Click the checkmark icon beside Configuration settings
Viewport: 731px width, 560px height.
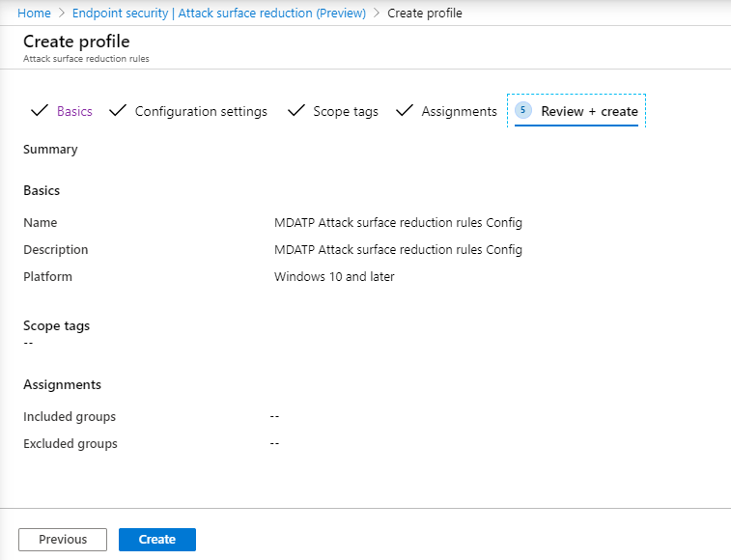click(118, 110)
